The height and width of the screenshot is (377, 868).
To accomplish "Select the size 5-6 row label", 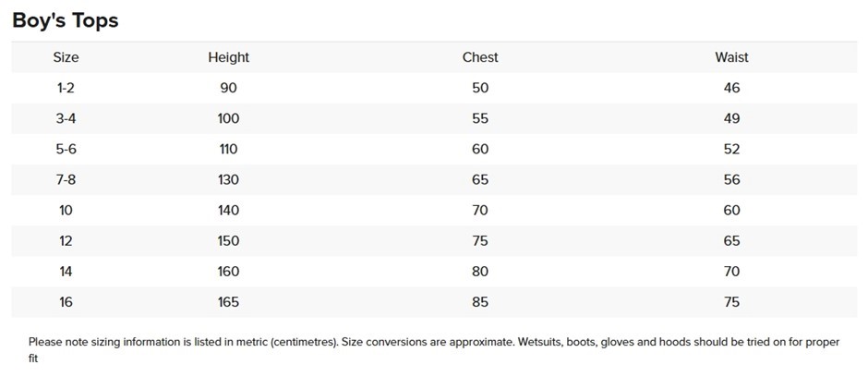I will (66, 149).
